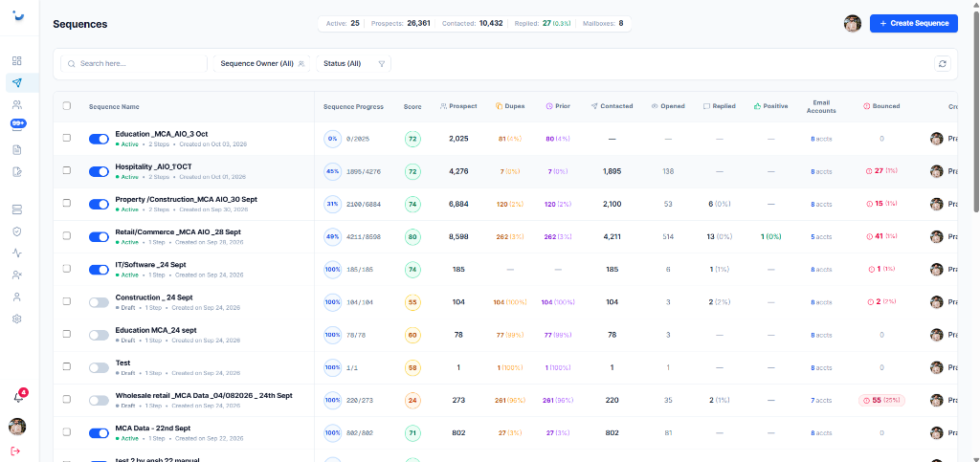The image size is (980, 462).
Task: Open Wholesale retail _MCA Data sequence name
Action: (x=204, y=395)
